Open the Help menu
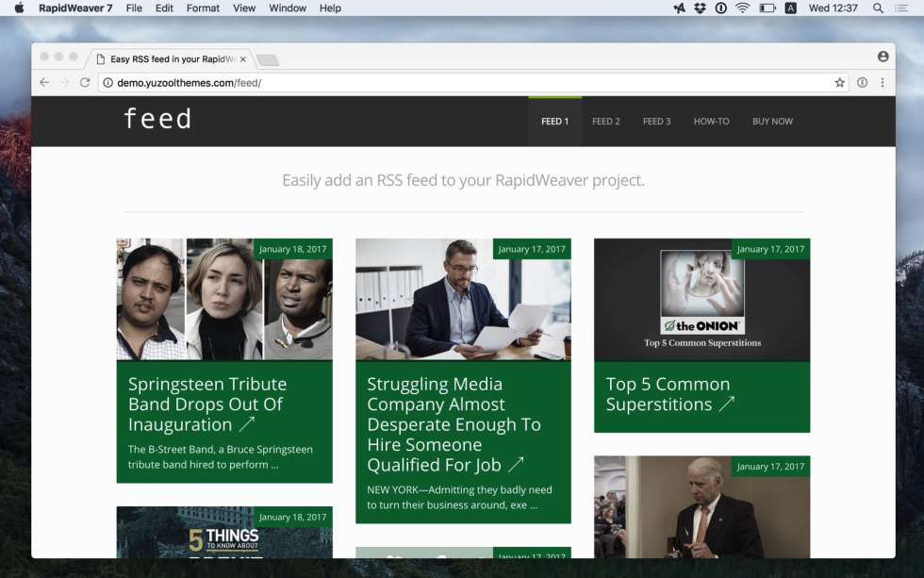The image size is (924, 578). pyautogui.click(x=330, y=8)
